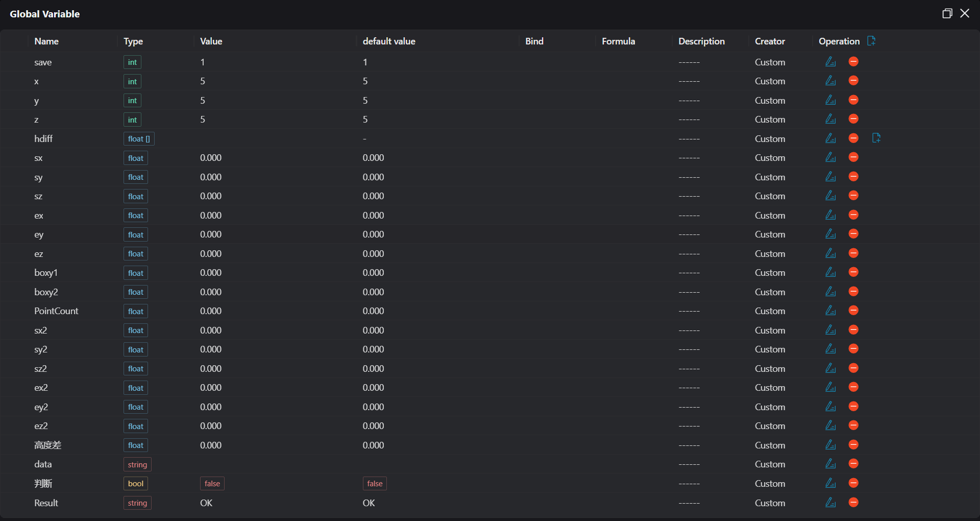This screenshot has height=521, width=980.
Task: Click the float [] type tag for hdiff
Action: [139, 139]
